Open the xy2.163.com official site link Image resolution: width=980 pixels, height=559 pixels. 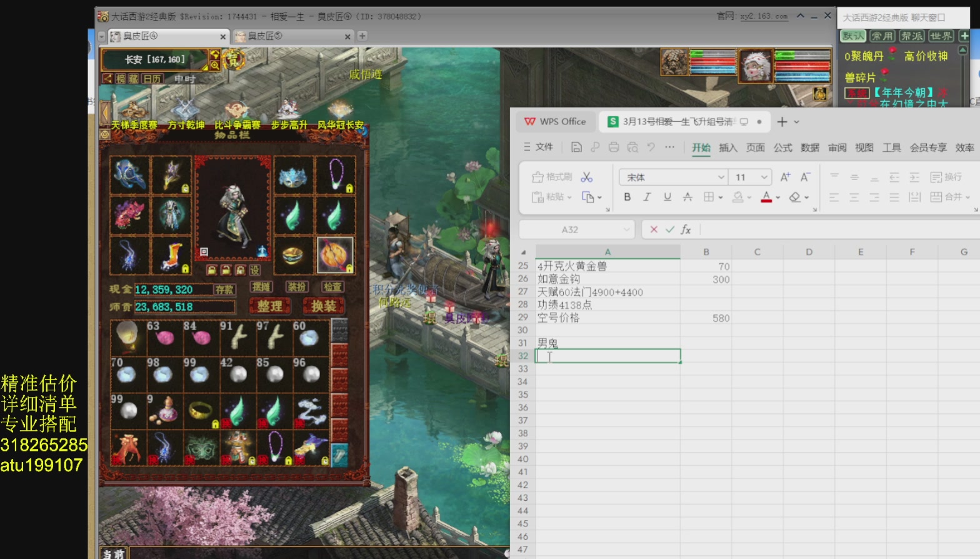coord(764,16)
